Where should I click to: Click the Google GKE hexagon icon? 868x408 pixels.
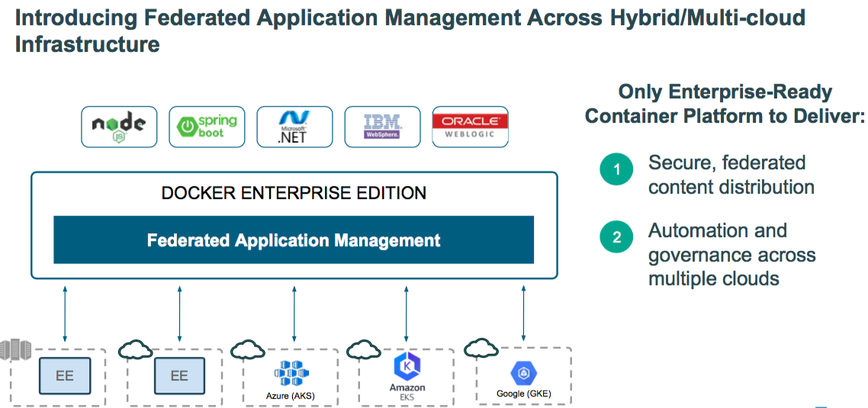(523, 373)
